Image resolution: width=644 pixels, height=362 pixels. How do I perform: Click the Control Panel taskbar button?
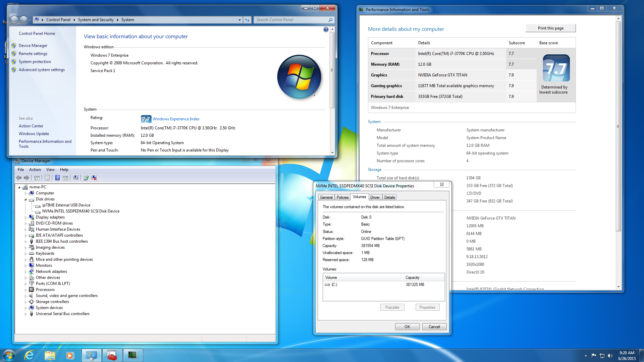click(91, 355)
